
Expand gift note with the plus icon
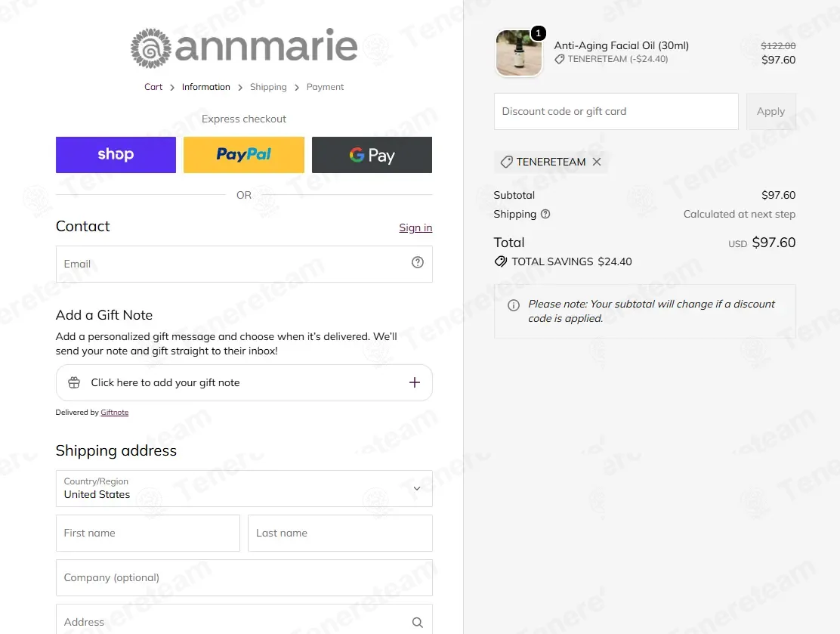414,382
